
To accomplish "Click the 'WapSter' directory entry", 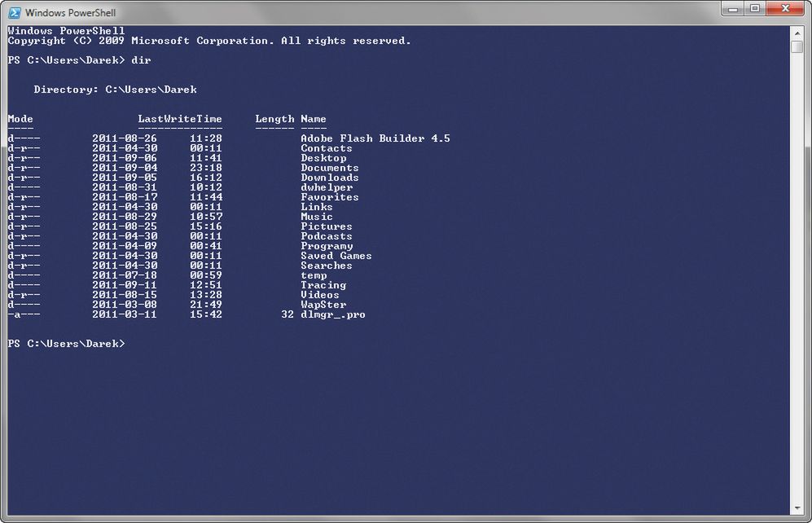I will click(323, 305).
